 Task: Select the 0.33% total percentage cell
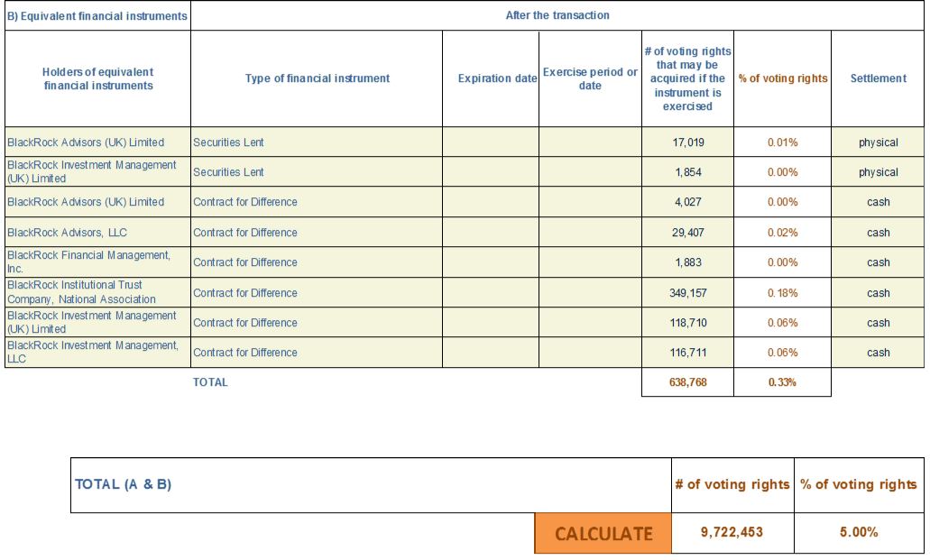782,382
